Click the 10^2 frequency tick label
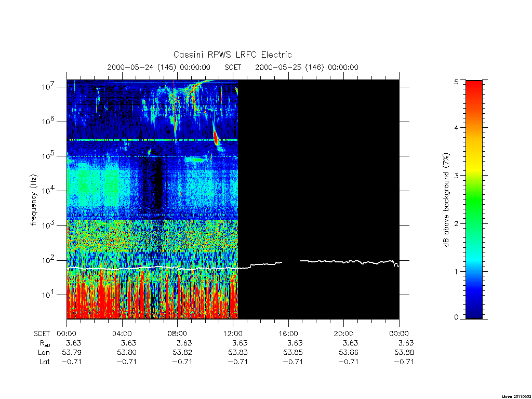This screenshot has height=399, width=532. [48, 260]
